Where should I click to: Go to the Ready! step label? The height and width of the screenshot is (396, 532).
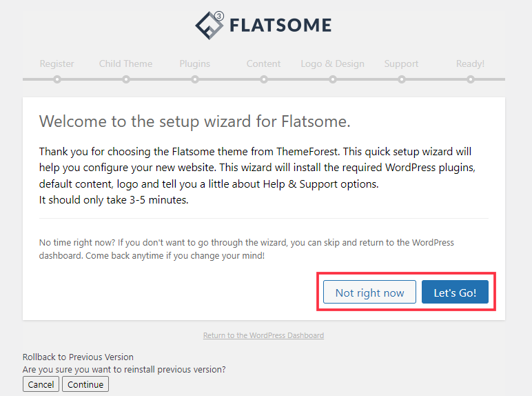[x=470, y=63]
